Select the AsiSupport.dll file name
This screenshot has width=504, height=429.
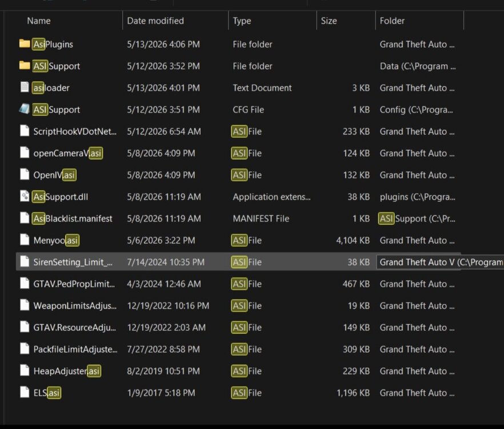point(61,197)
